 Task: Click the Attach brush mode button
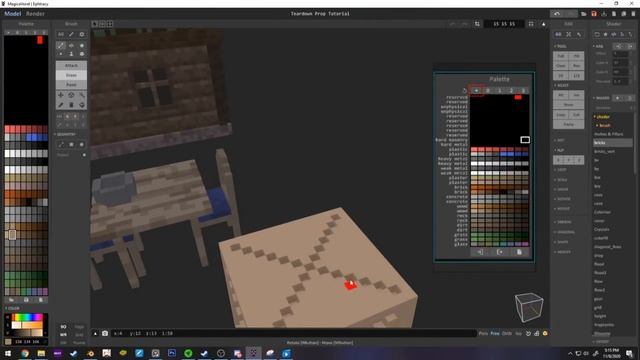tap(71, 65)
